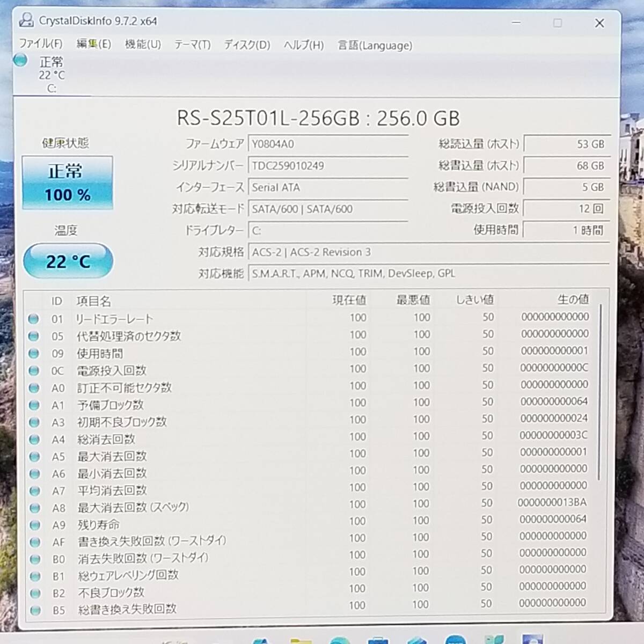Image resolution: width=644 pixels, height=644 pixels.
Task: Click the CrystalDiskInfo title bar icon
Action: click(26, 20)
